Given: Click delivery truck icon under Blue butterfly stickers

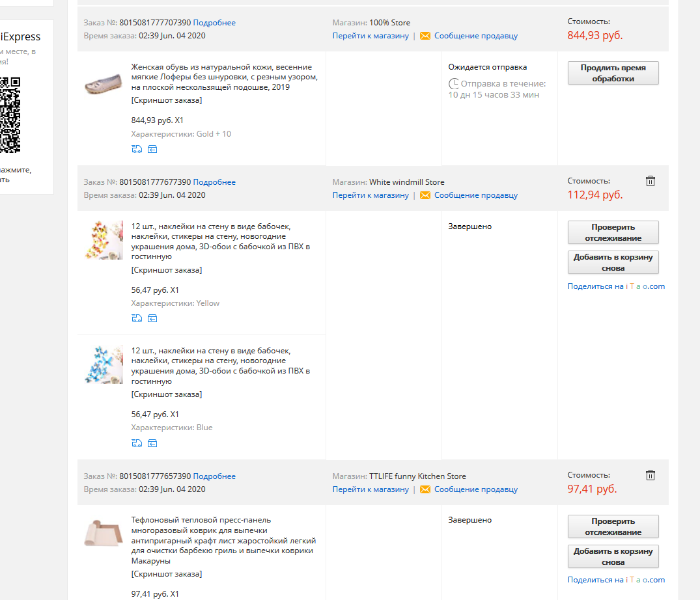Looking at the screenshot, I should coord(137,443).
